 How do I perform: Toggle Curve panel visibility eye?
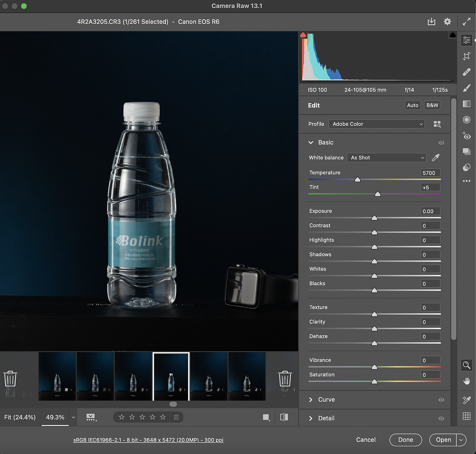pos(441,400)
